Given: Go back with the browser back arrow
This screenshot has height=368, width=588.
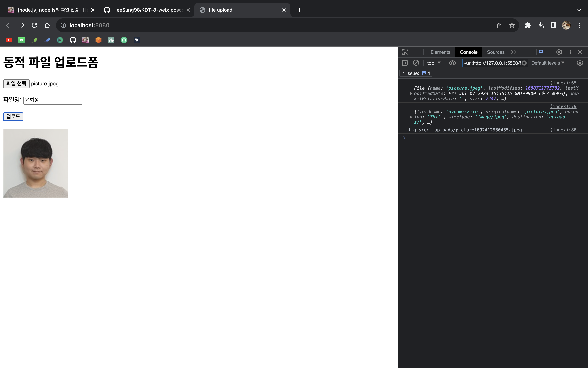Looking at the screenshot, I should [9, 25].
